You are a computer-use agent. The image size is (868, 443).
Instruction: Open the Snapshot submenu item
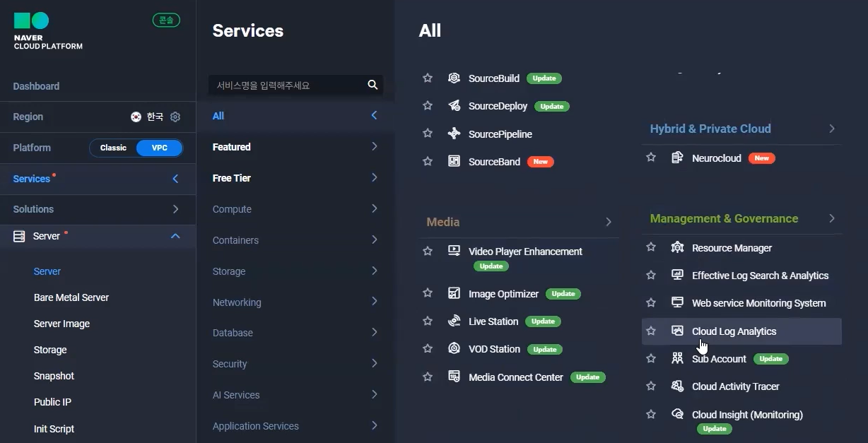tap(54, 376)
